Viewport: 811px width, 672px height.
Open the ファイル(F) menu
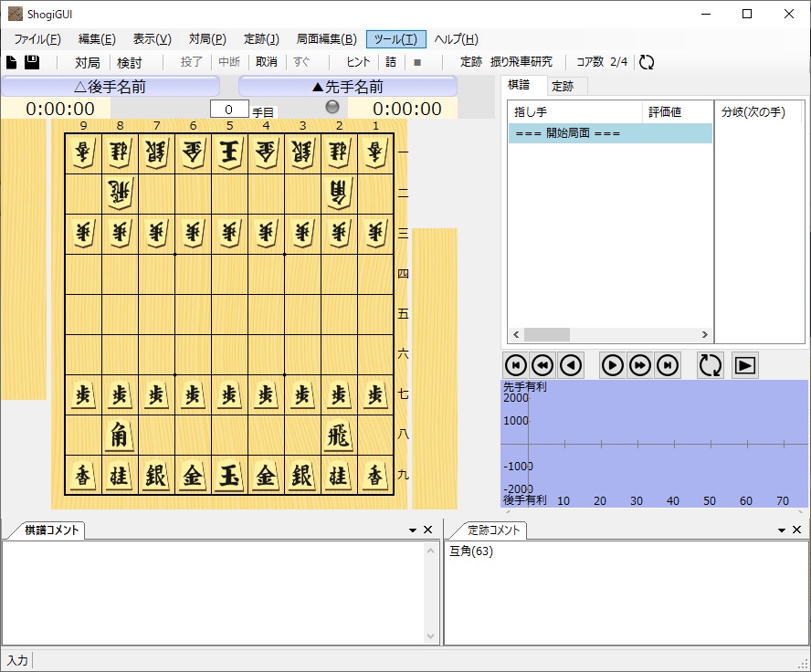pos(37,39)
